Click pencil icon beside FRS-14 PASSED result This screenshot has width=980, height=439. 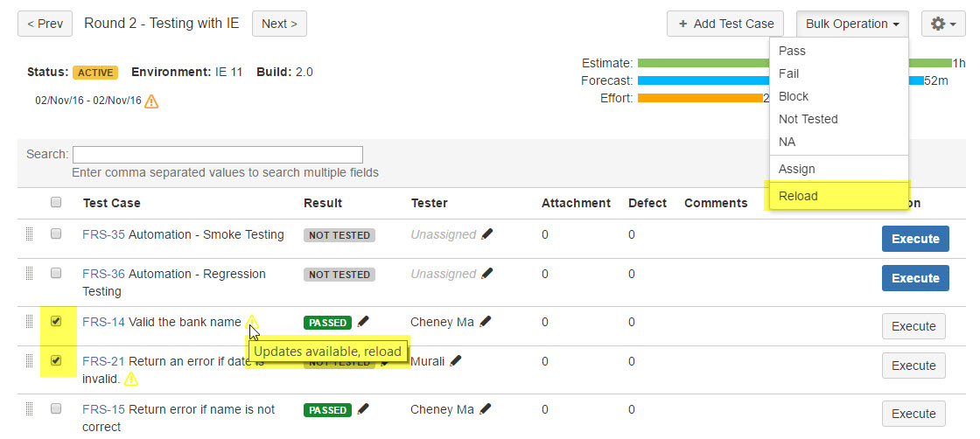point(363,322)
